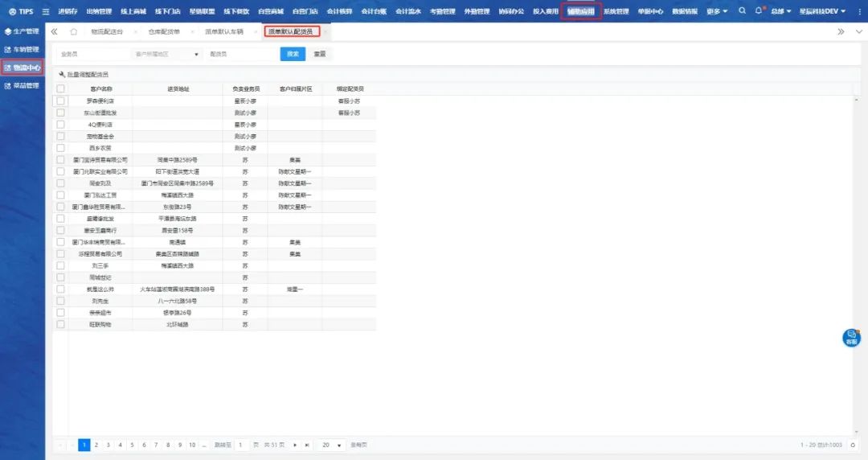Image resolution: width=868 pixels, height=460 pixels.
Task: Open the 更多 dropdown in top navigation
Action: [x=717, y=11]
